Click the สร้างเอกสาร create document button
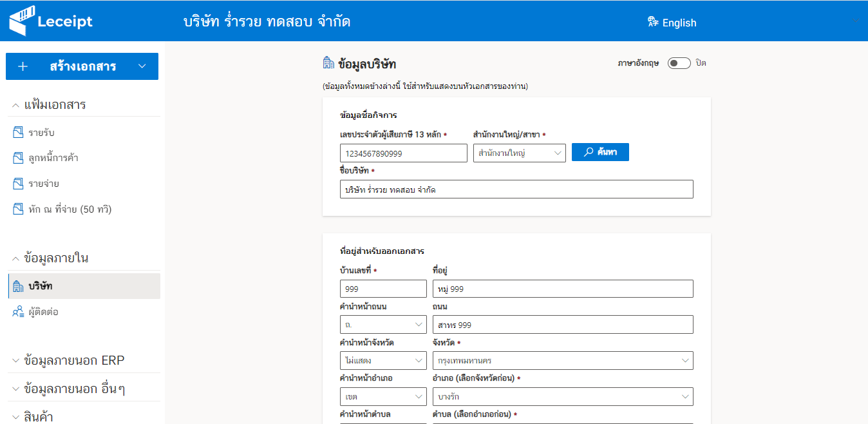Viewport: 868px width, 424px height. pos(82,66)
